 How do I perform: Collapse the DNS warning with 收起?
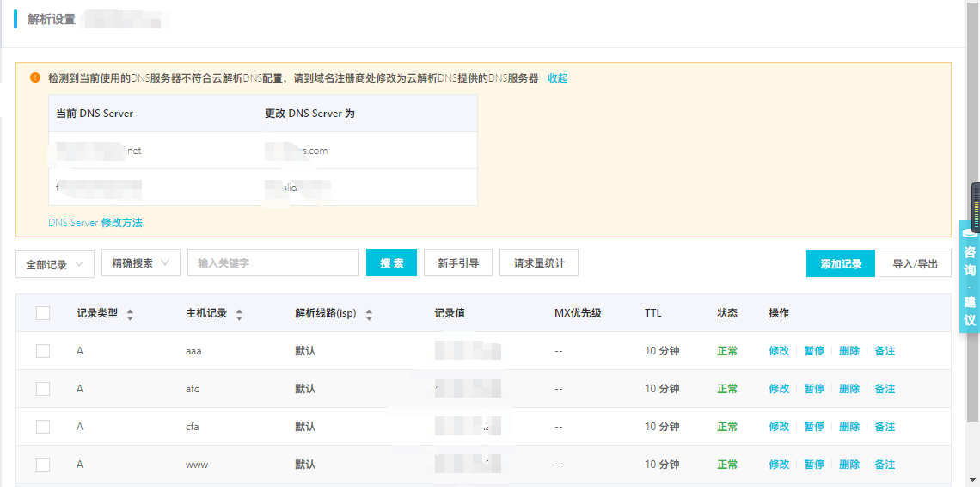558,78
